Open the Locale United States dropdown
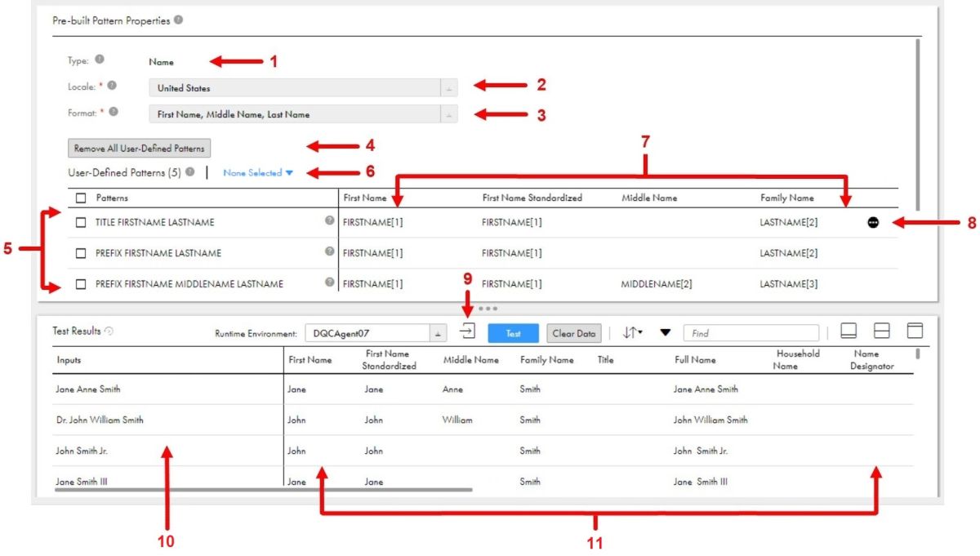This screenshot has width=980, height=556. [303, 88]
